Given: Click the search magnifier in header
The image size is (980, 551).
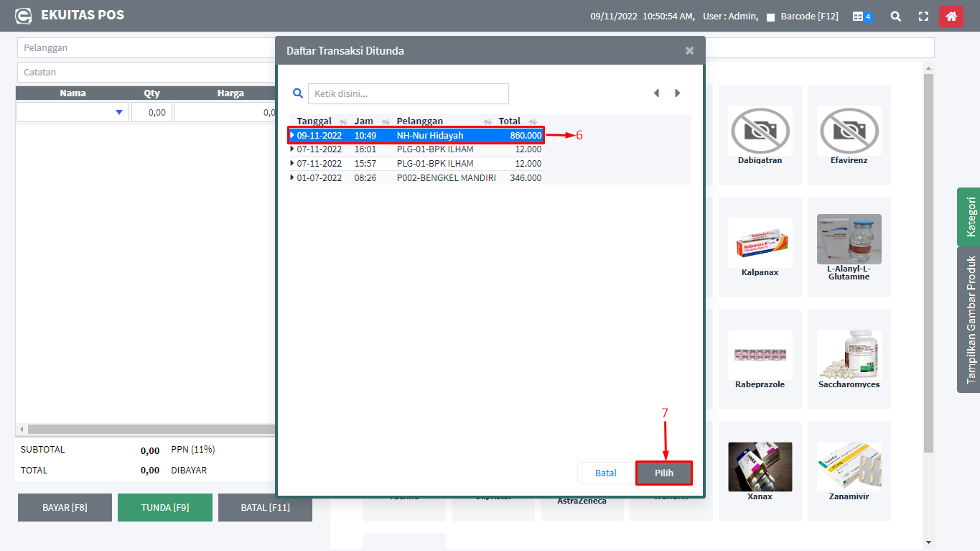Looking at the screenshot, I should (x=895, y=17).
